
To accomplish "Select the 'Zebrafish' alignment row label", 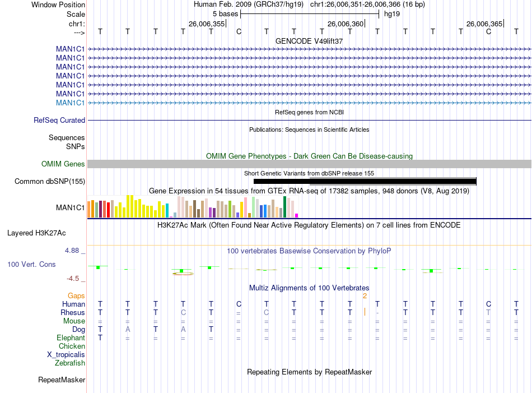I will pyautogui.click(x=70, y=363).
